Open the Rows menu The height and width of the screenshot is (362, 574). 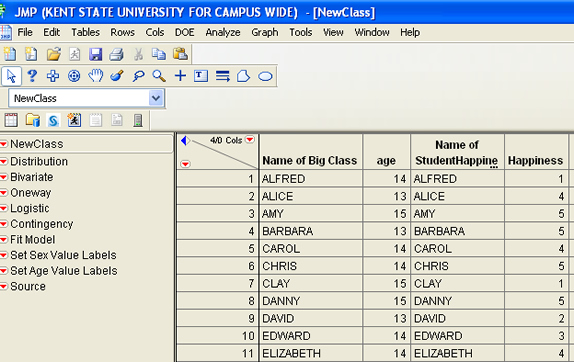[123, 33]
